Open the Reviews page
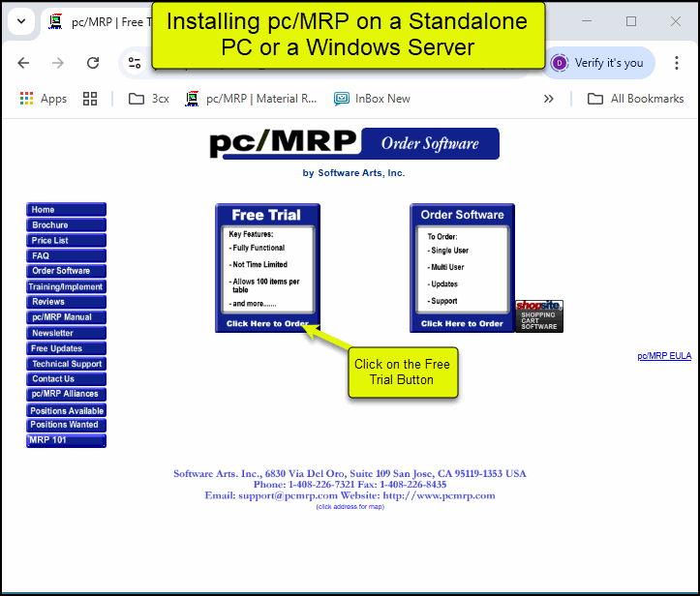 pos(66,302)
